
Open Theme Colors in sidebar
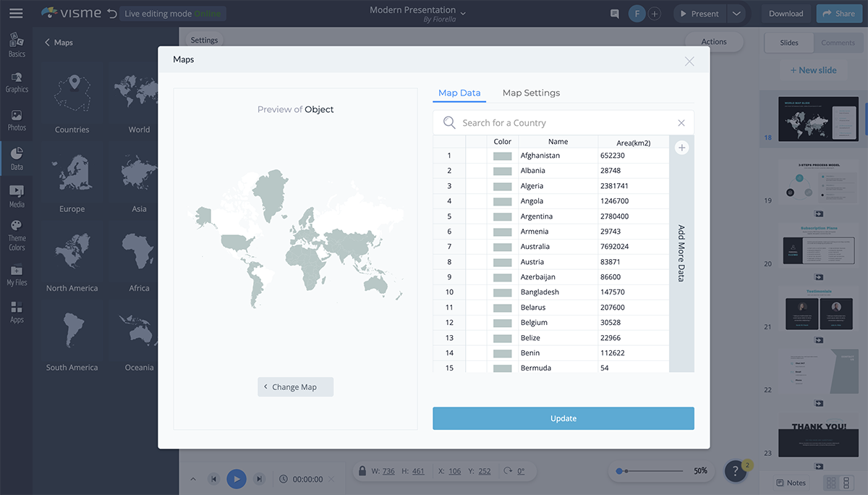coord(17,236)
